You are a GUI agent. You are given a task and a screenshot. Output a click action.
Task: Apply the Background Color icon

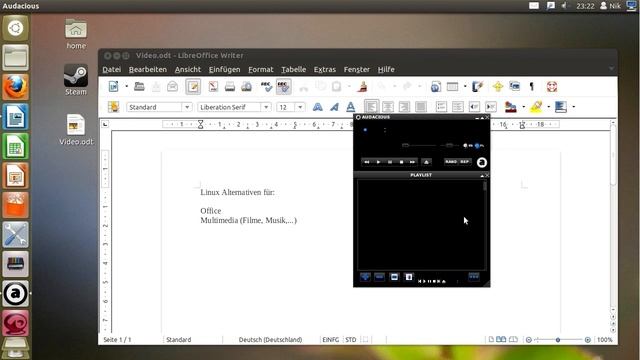[x=561, y=107]
